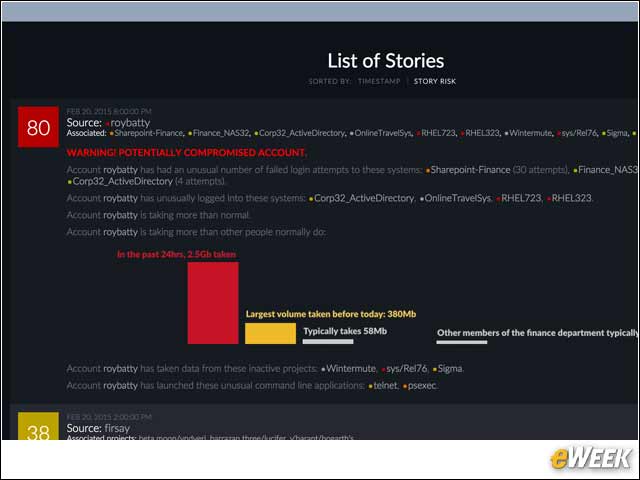Click the gray 'Typically takes 58Mb' bar
This screenshot has height=480, width=640.
(328, 342)
